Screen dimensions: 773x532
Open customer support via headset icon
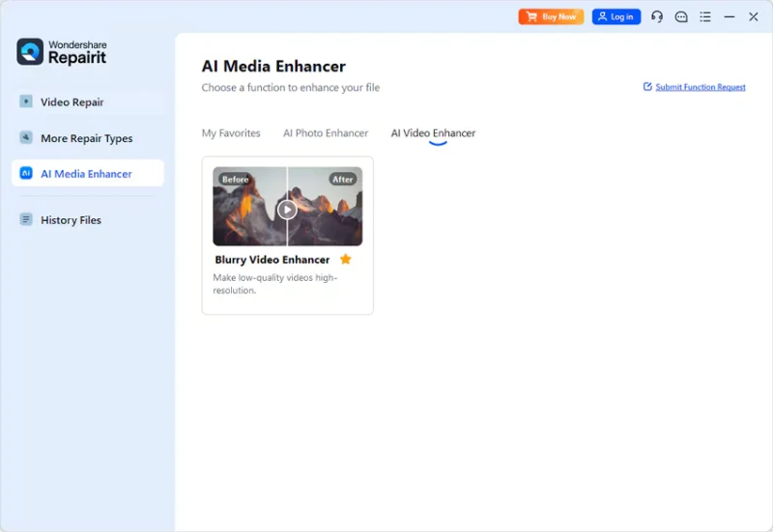tap(657, 16)
